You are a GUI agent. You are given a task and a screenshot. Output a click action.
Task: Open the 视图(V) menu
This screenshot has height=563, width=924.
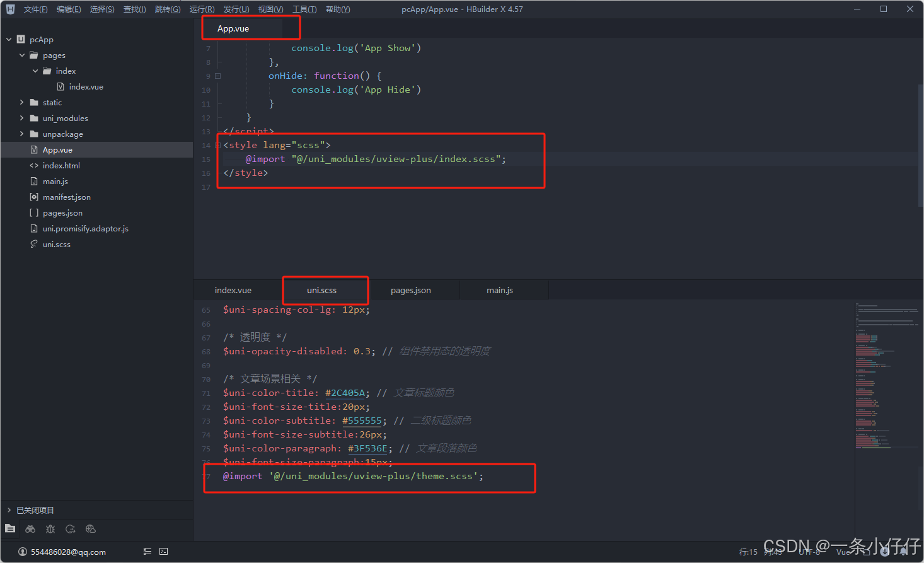point(270,9)
